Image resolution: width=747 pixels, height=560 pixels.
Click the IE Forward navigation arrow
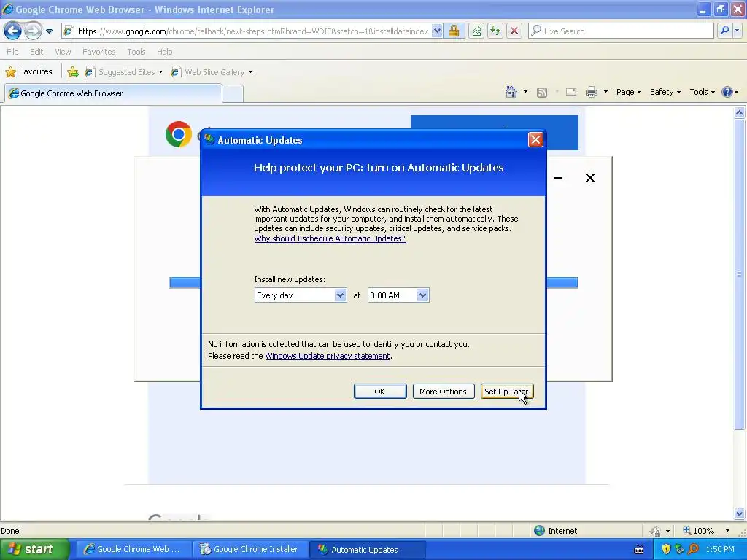click(x=33, y=31)
